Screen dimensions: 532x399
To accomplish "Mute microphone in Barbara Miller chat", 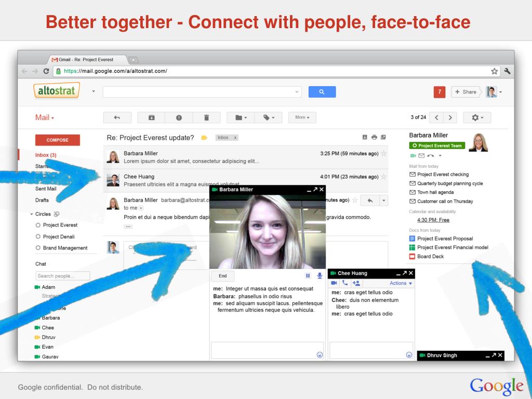I will coord(320,276).
